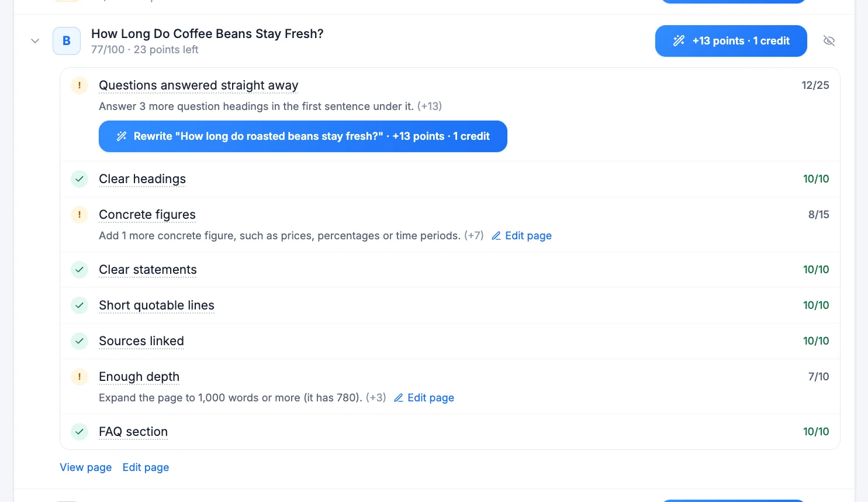
Task: Click bottom Edit page link beside View page
Action: tap(146, 467)
